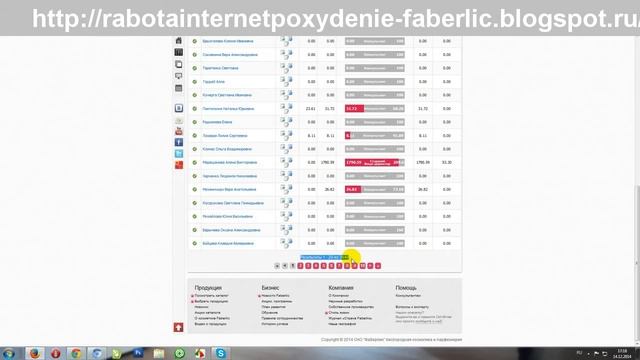The image size is (640, 360).
Task: Click the red 1790.39 progress bar
Action: (375, 162)
